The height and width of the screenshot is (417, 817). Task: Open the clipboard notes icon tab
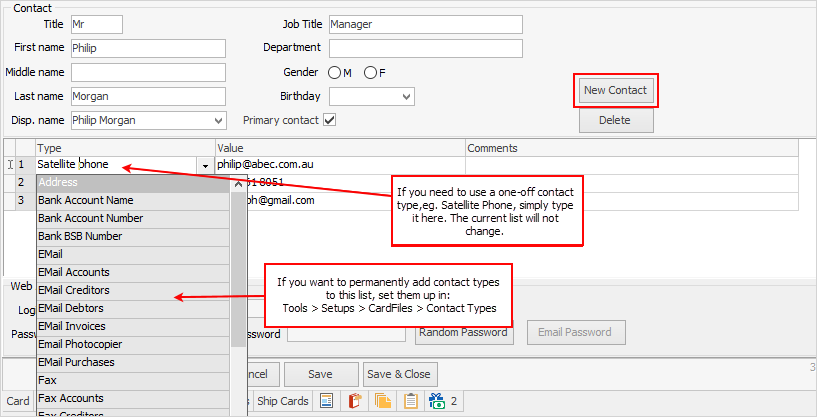(x=411, y=401)
